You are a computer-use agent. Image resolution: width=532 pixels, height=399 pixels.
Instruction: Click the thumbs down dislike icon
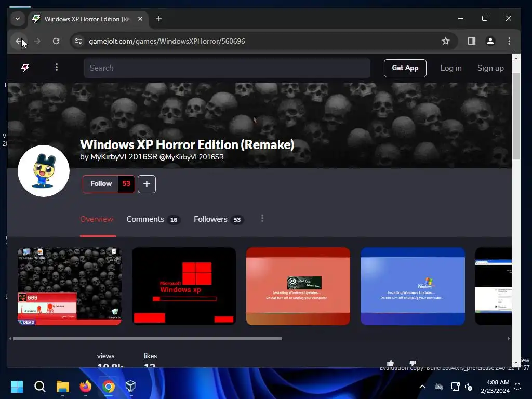pyautogui.click(x=413, y=363)
